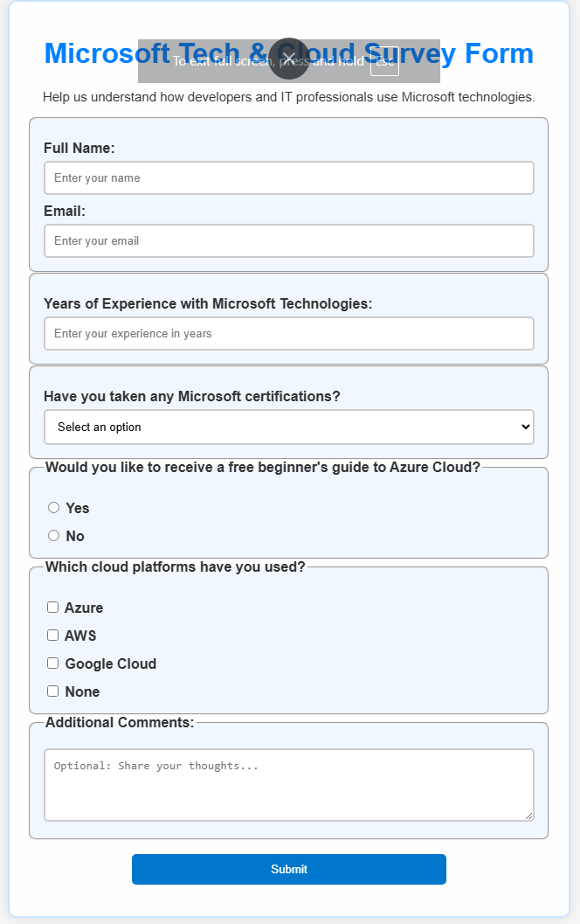Screen dimensions: 580x924
Task: Grab the comments textarea resize handle
Action: click(x=528, y=816)
